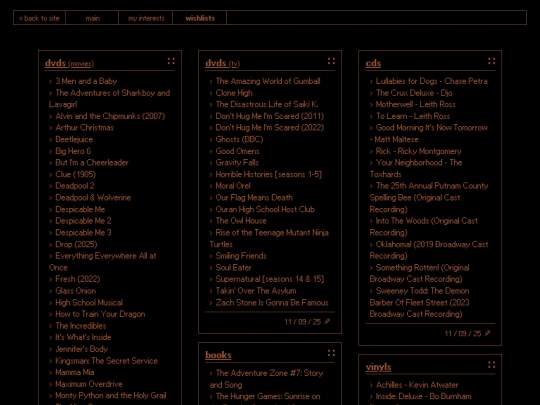Select the Big Hero 6 entry
Screen dimensions: 540x405
(x=73, y=151)
